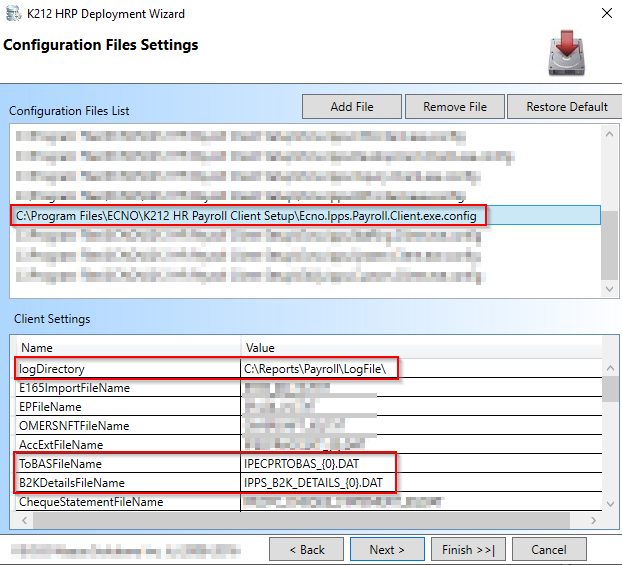
Task: Close the K212 HRP Deployment Wizard window
Action: pyautogui.click(x=607, y=13)
